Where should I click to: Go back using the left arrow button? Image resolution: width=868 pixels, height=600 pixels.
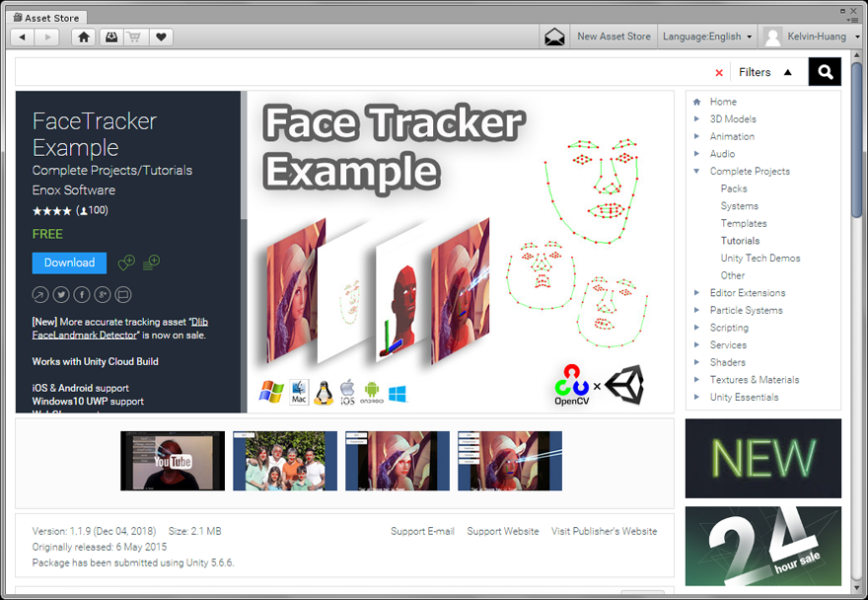coord(23,37)
